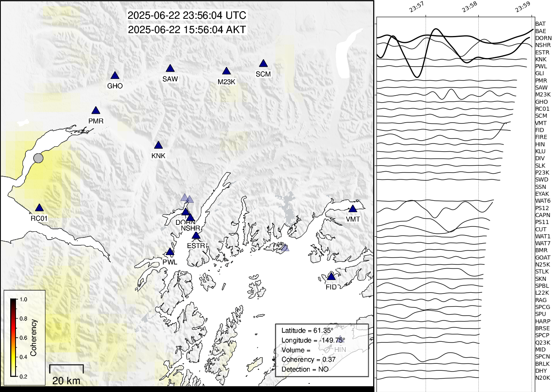
Task: Click the FID station triangle
Action: click(331, 277)
